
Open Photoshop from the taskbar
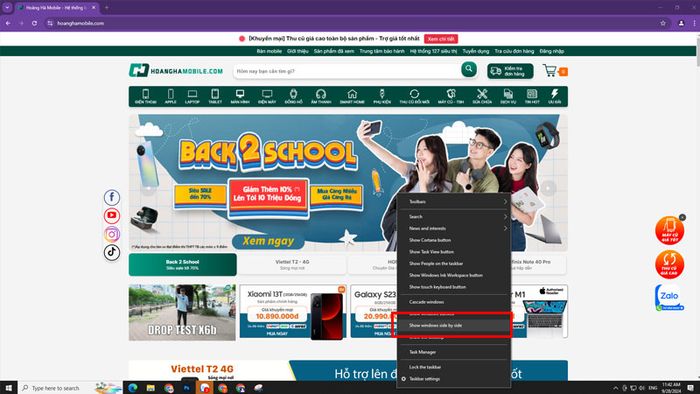pyautogui.click(x=187, y=388)
